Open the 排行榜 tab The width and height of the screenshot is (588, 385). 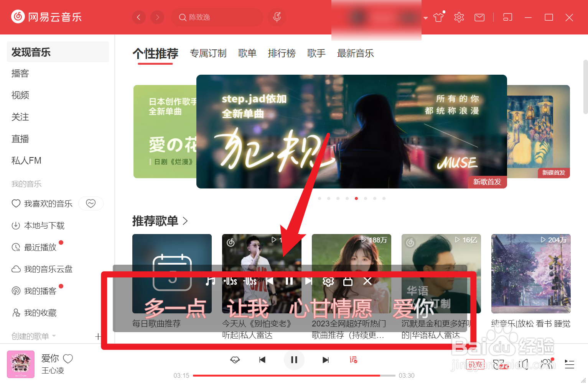point(282,53)
